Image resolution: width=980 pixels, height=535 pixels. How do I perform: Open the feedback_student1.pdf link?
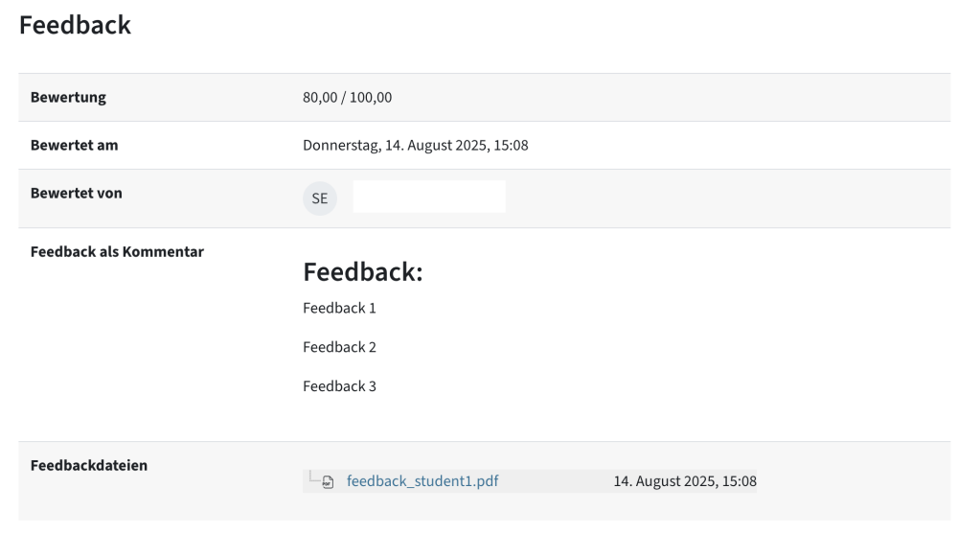(x=422, y=480)
